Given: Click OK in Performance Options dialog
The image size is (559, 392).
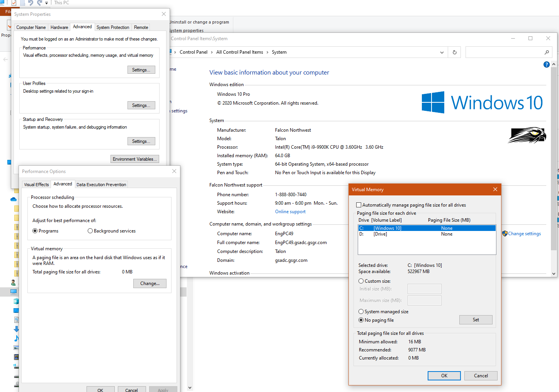Looking at the screenshot, I should click(100, 389).
